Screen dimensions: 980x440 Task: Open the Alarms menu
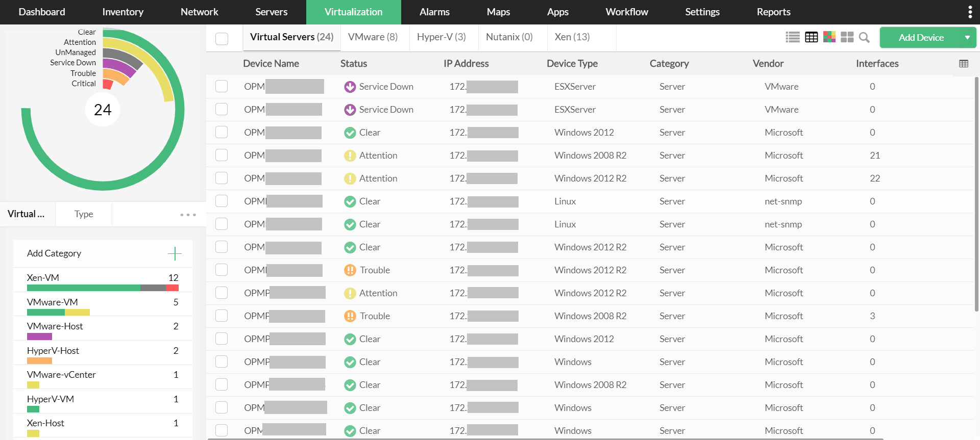pos(434,12)
